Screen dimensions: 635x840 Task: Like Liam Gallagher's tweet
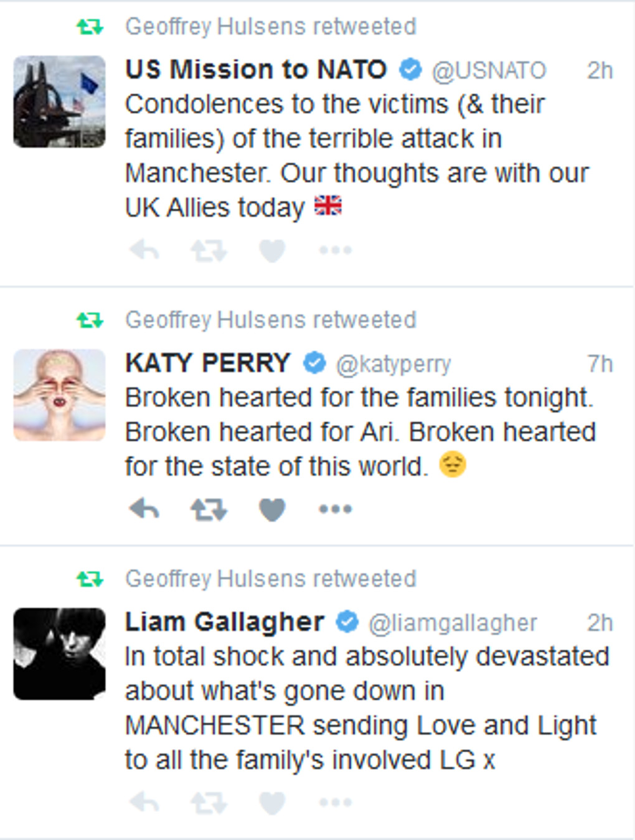pos(272,803)
